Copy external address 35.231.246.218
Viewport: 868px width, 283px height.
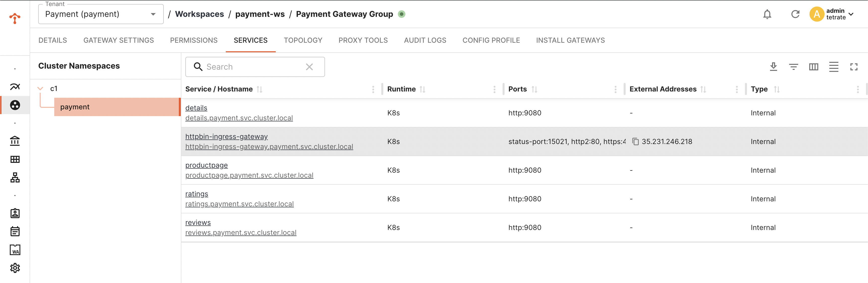tap(635, 142)
